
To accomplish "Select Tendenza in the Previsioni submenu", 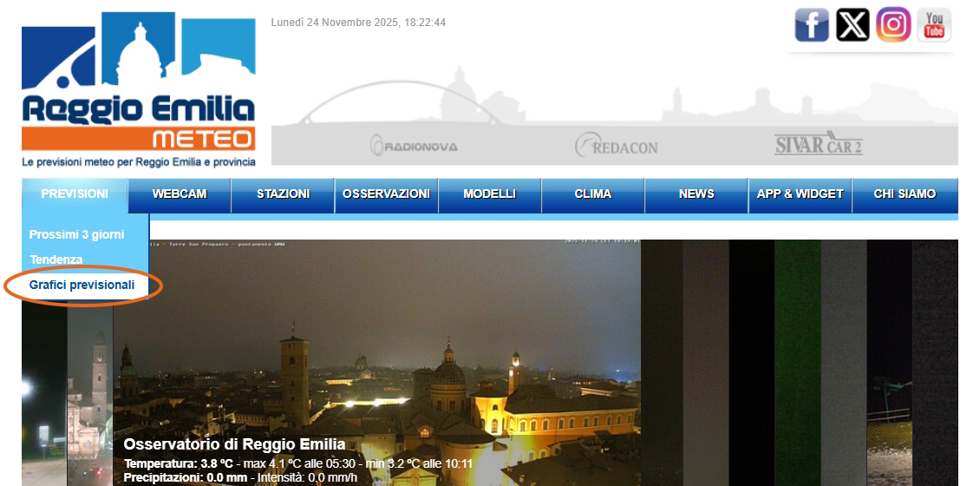I will 56,259.
